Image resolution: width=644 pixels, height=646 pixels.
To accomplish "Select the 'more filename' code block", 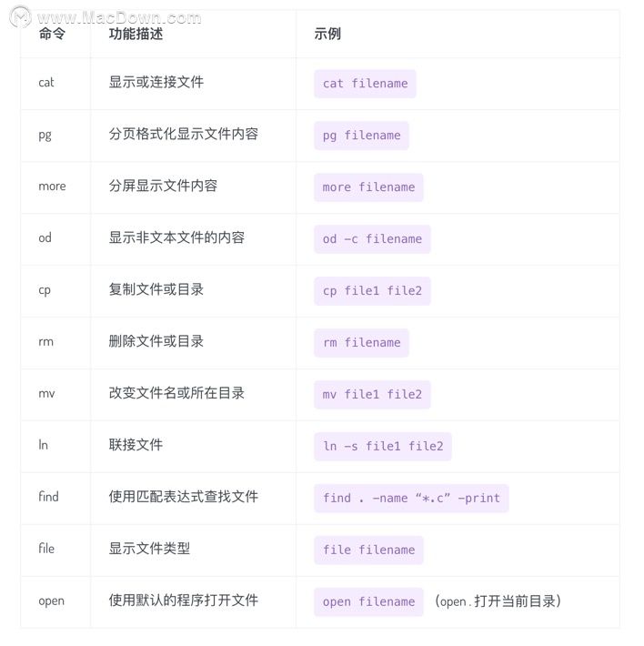I will point(368,187).
